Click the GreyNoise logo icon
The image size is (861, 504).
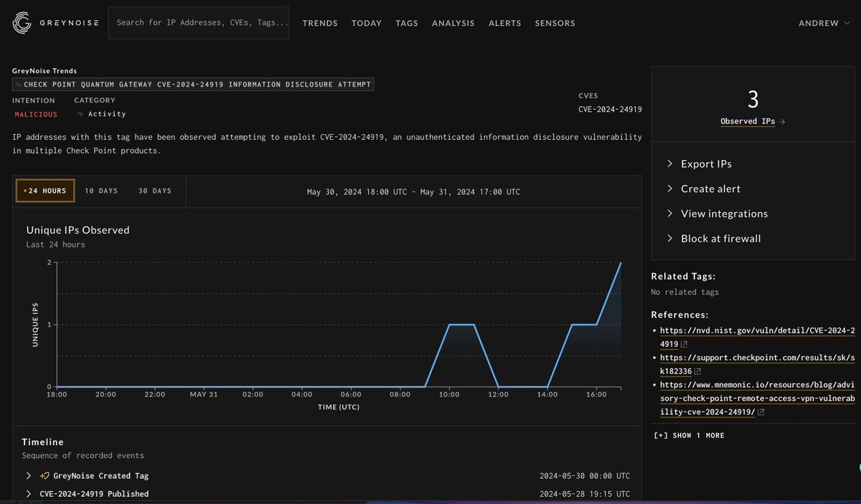(x=21, y=22)
